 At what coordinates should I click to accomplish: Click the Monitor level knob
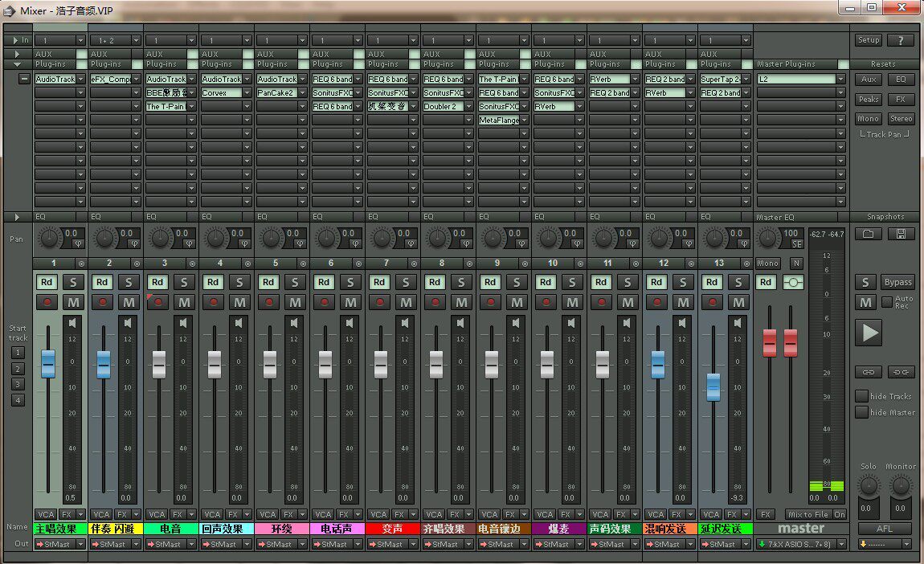[x=901, y=485]
